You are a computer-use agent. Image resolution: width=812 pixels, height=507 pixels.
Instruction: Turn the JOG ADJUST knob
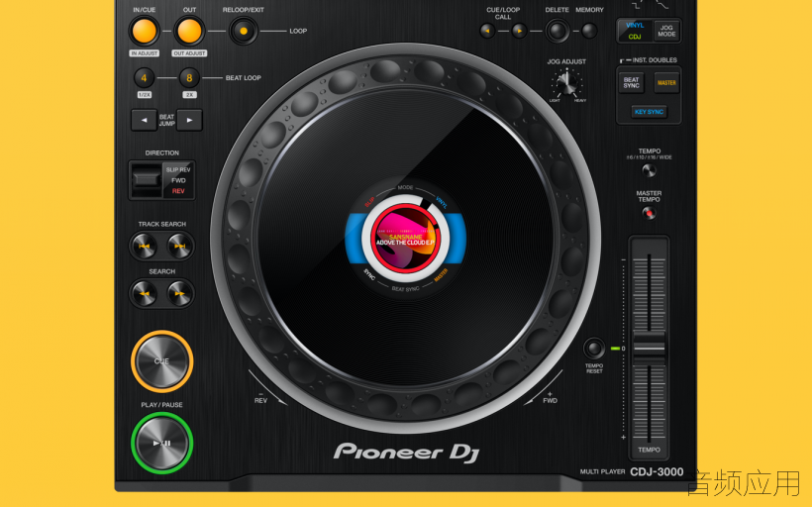coord(567,84)
